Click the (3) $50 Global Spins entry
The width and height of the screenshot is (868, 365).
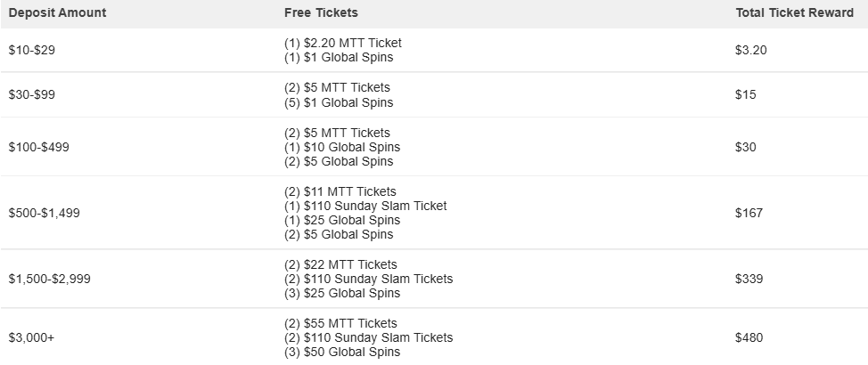click(x=342, y=353)
